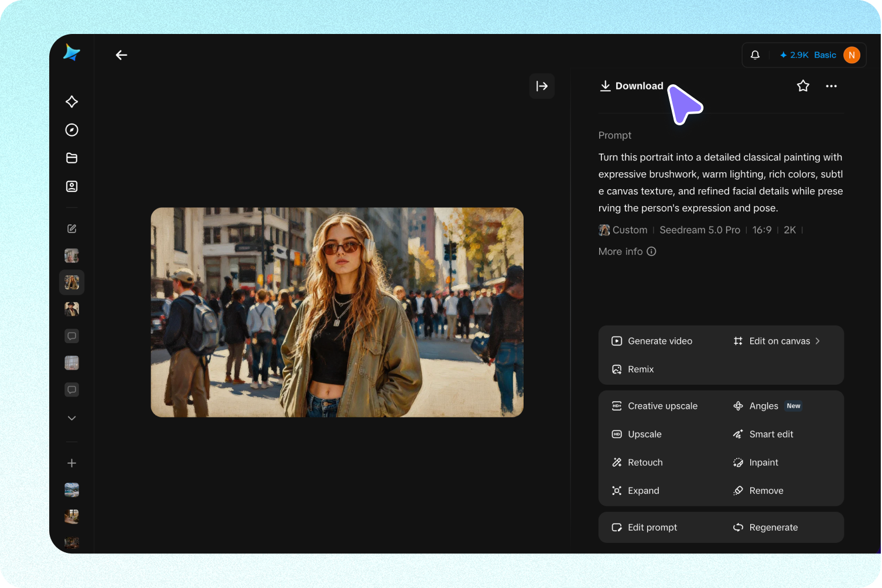
Task: Choose Generate video
Action: coord(652,341)
